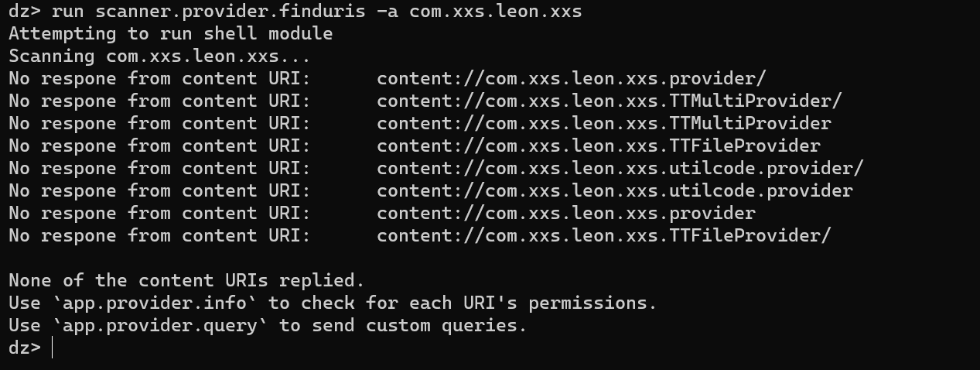Click the TTMultiProvider URI without trailing slash
Screen dimensions: 980x370
pos(604,123)
